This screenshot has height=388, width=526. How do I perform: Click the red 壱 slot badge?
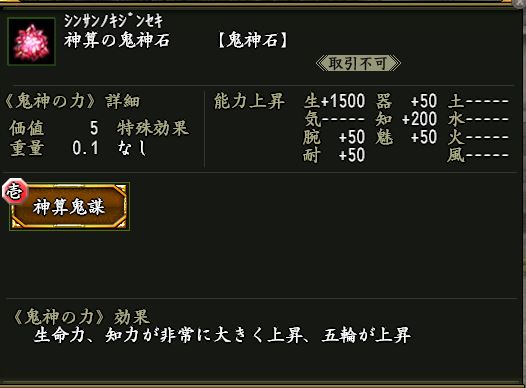click(14, 192)
